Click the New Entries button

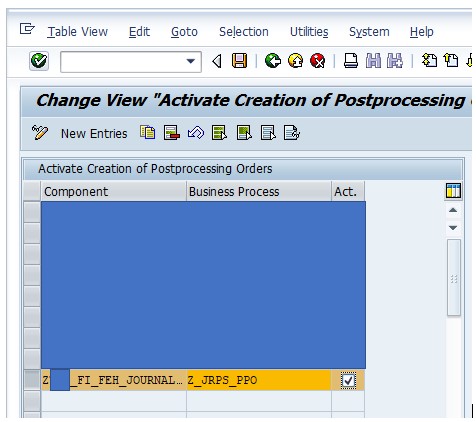[94, 134]
